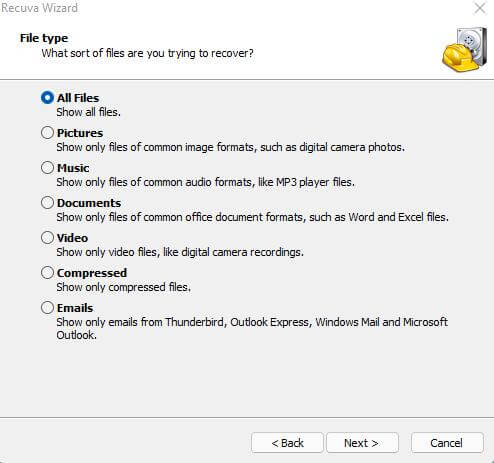This screenshot has width=494, height=463.
Task: Click the description mentioning digital camera recordings
Action: click(180, 252)
